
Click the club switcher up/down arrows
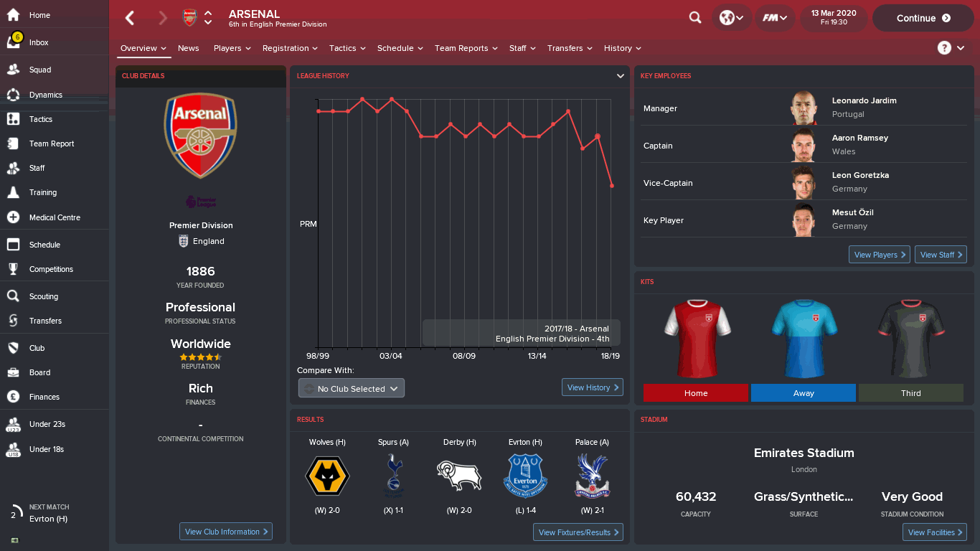[208, 18]
